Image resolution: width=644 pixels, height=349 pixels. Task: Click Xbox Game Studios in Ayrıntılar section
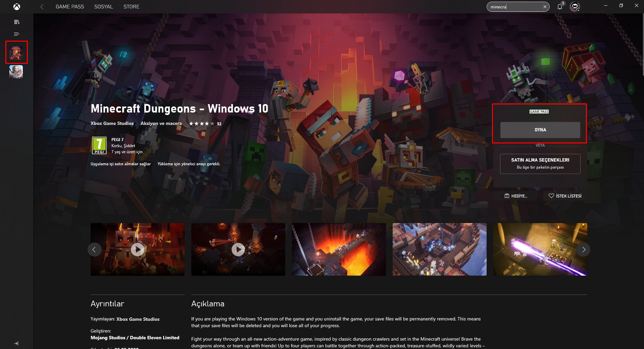pos(138,319)
